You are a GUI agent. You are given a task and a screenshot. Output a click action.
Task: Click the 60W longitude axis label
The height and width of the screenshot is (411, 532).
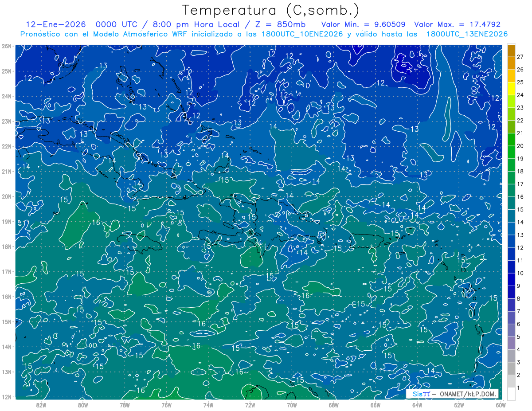501,405
